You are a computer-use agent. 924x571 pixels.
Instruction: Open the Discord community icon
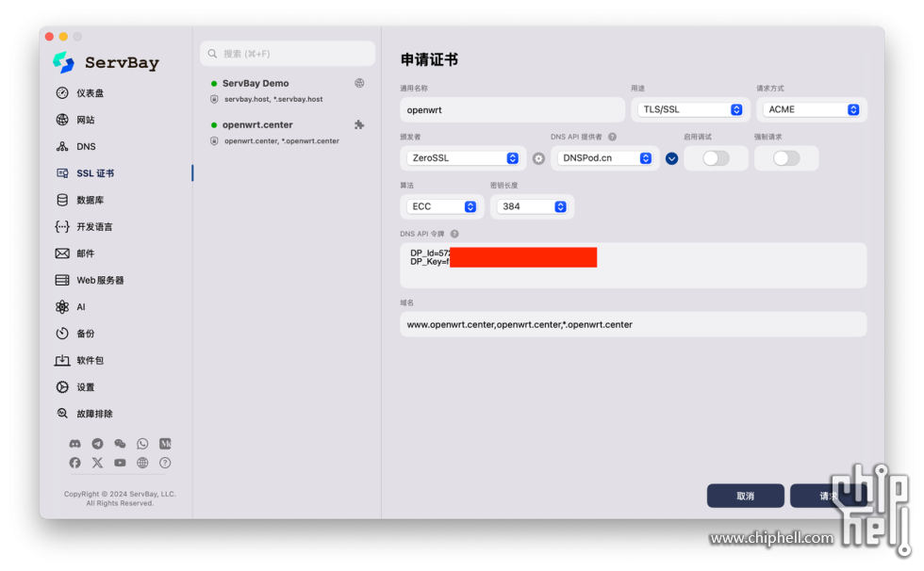click(74, 444)
